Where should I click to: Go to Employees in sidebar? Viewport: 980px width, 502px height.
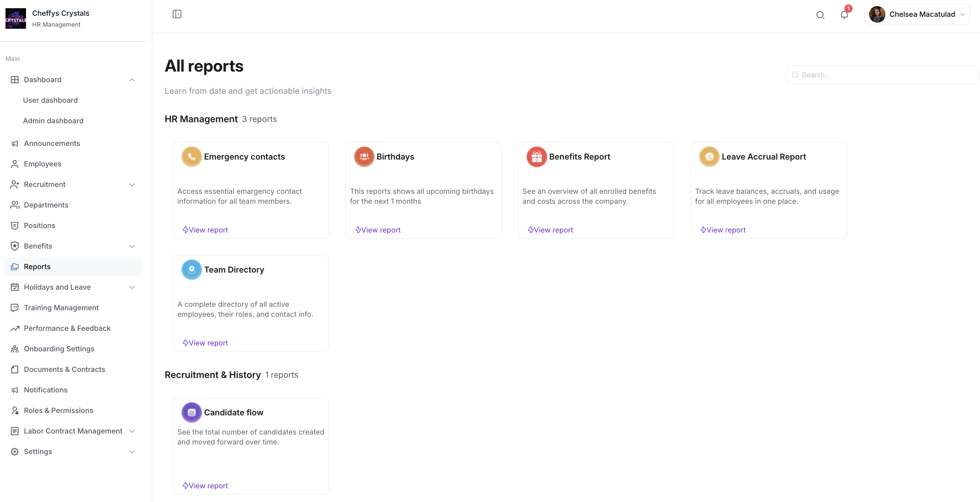point(42,164)
